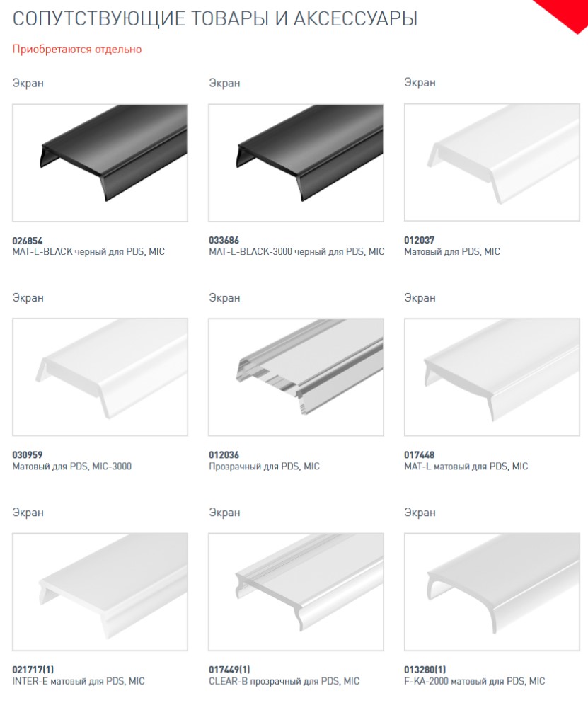Open the 'Матовый для PDS, MIC' link under 012037
Image resolution: width=588 pixels, height=715 pixels.
[x=452, y=252]
